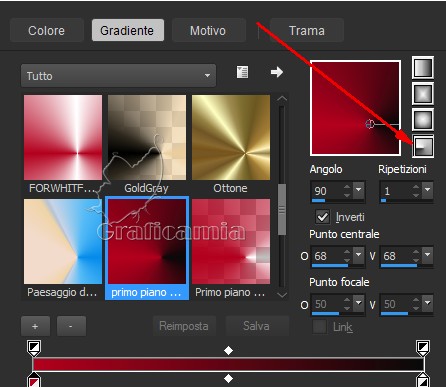Click the category list view icon
This screenshot has height=387, width=446.
242,72
